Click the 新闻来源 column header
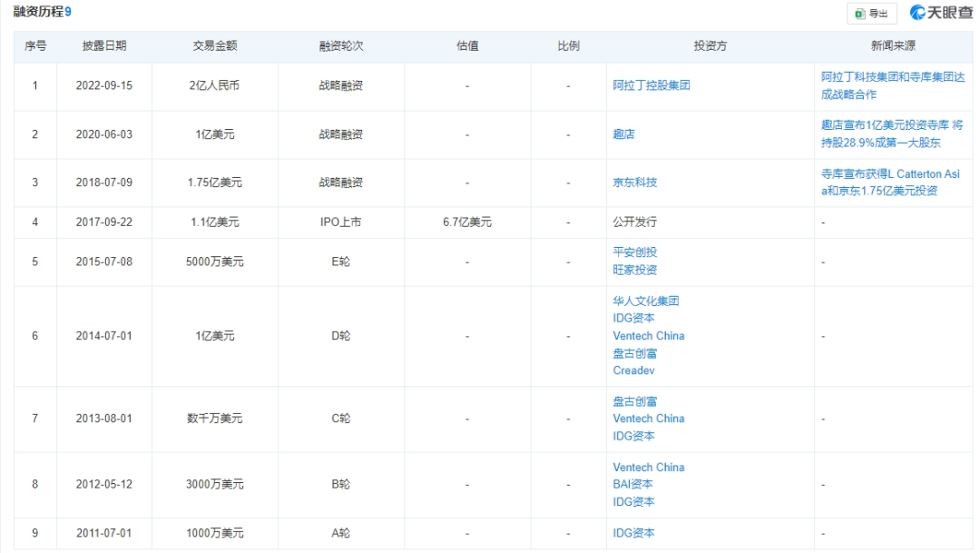Image resolution: width=980 pixels, height=553 pixels. click(x=893, y=45)
